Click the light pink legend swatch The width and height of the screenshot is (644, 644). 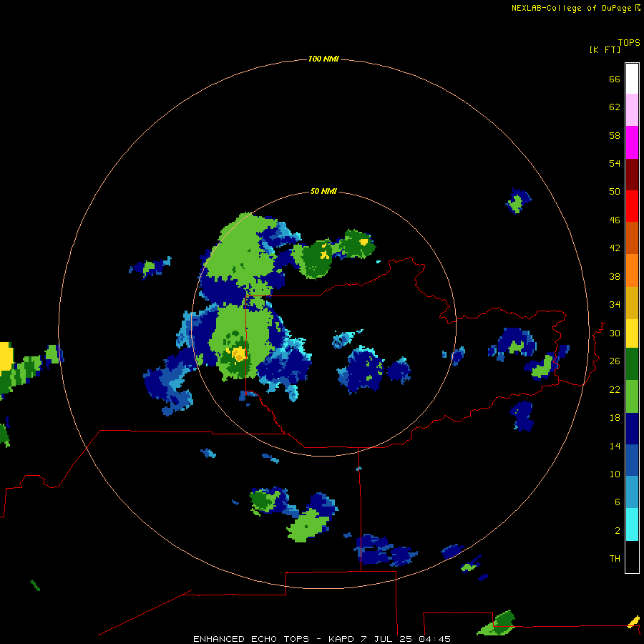pos(632,110)
